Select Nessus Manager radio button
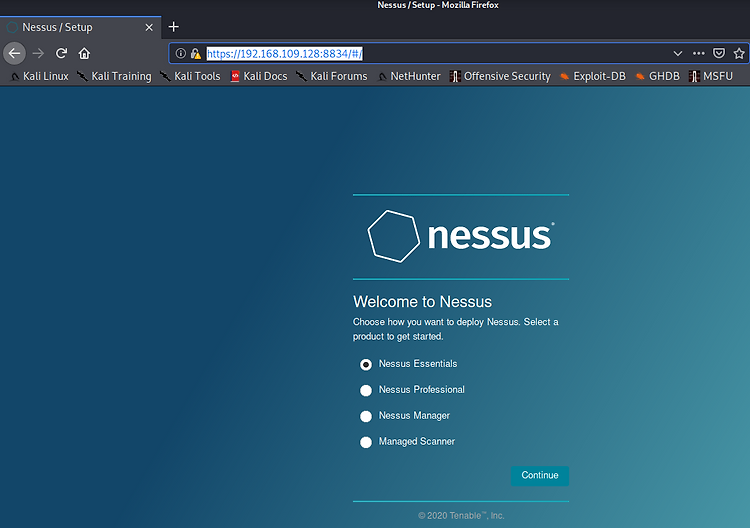 [366, 416]
